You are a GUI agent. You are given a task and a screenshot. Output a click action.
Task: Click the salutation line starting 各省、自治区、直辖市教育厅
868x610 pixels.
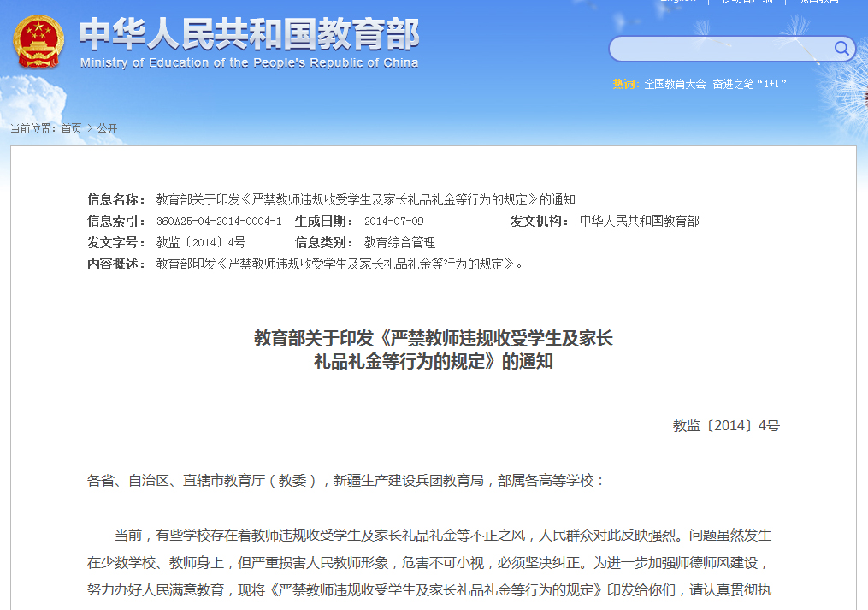tap(345, 480)
